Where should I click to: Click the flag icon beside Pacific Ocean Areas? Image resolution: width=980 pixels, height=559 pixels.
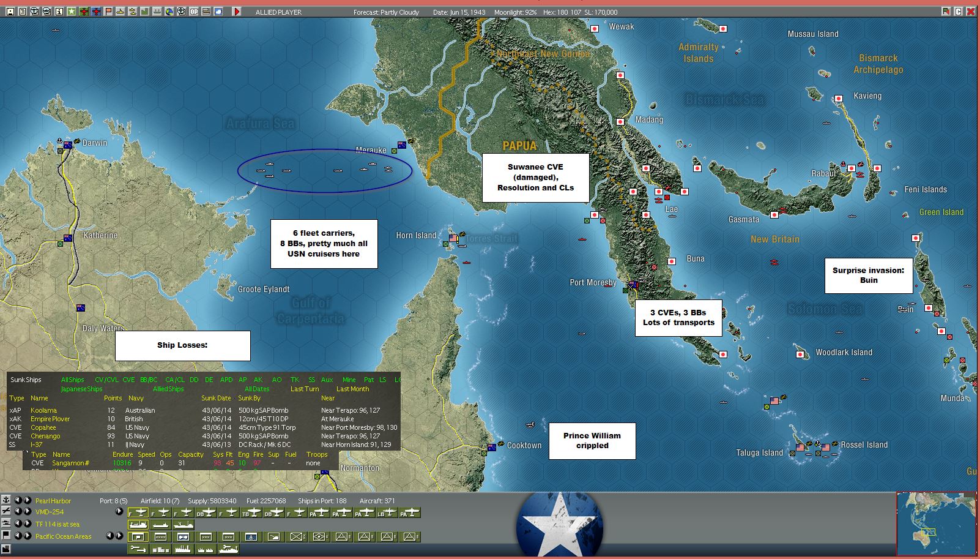pos(6,536)
